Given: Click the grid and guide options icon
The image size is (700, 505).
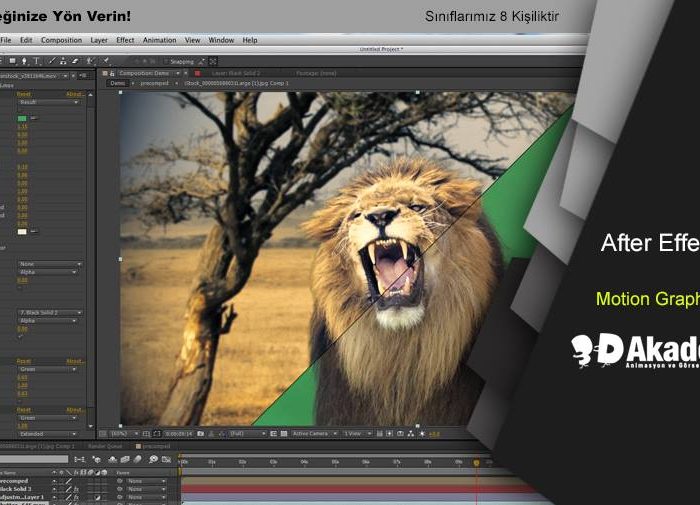Looking at the screenshot, I should coord(146,434).
